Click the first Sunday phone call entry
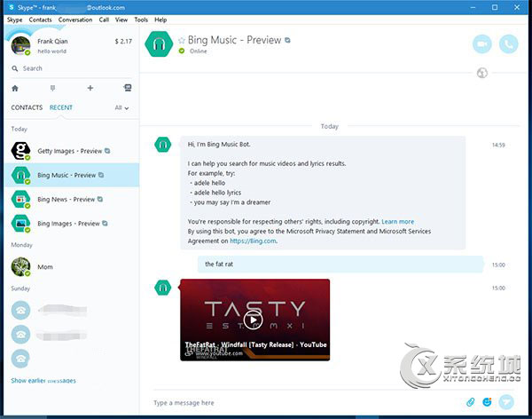This screenshot has width=532, height=419. tap(72, 311)
